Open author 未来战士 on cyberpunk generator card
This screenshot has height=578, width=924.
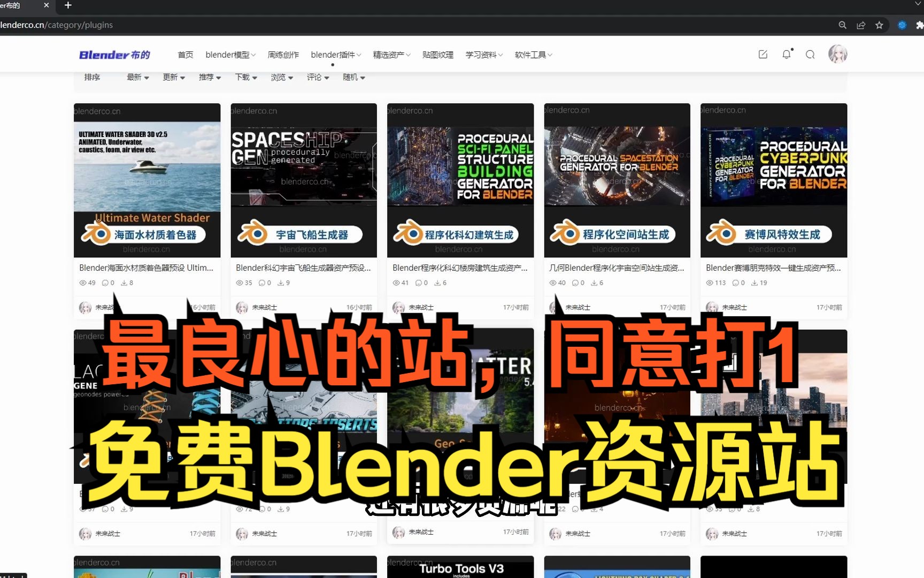[734, 307]
